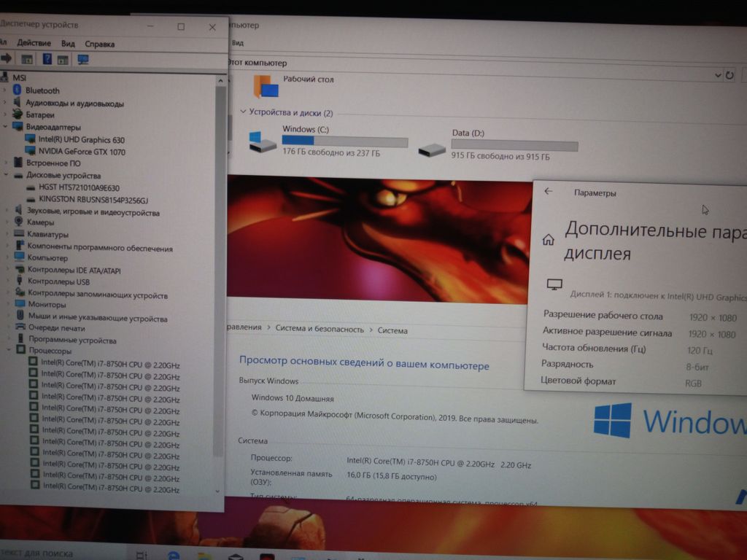Image resolution: width=747 pixels, height=560 pixels.
Task: Expand Компоненты программного обеспечения
Action: click(7, 246)
